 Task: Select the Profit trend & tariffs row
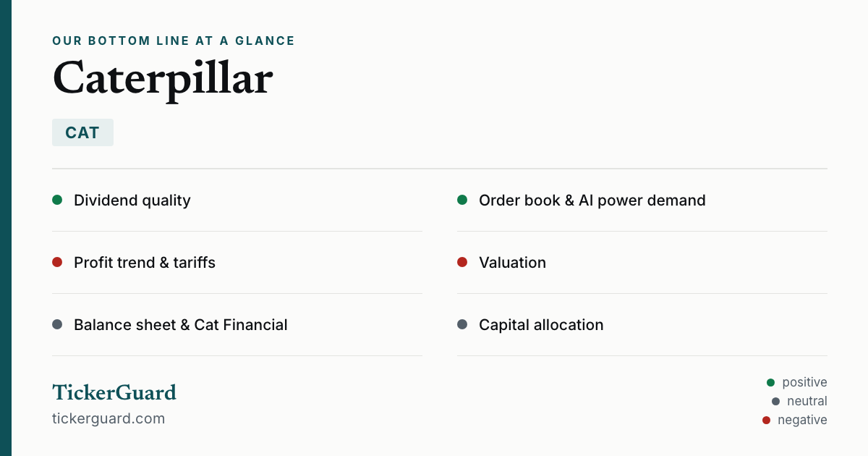coord(237,263)
